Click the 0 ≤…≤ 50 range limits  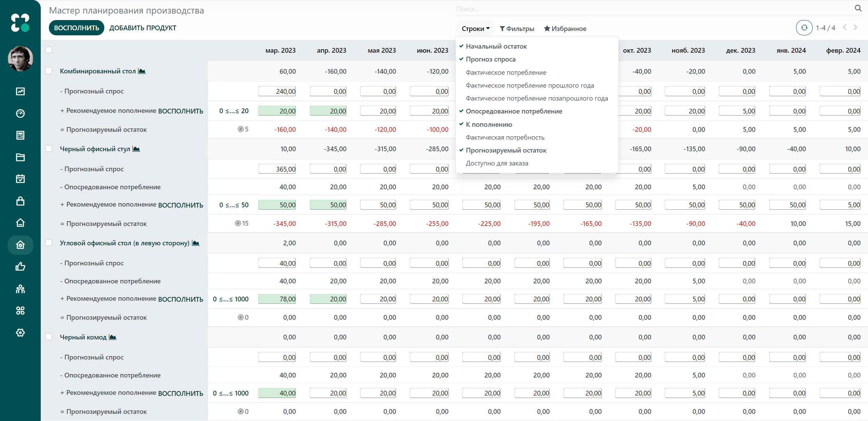tap(234, 205)
